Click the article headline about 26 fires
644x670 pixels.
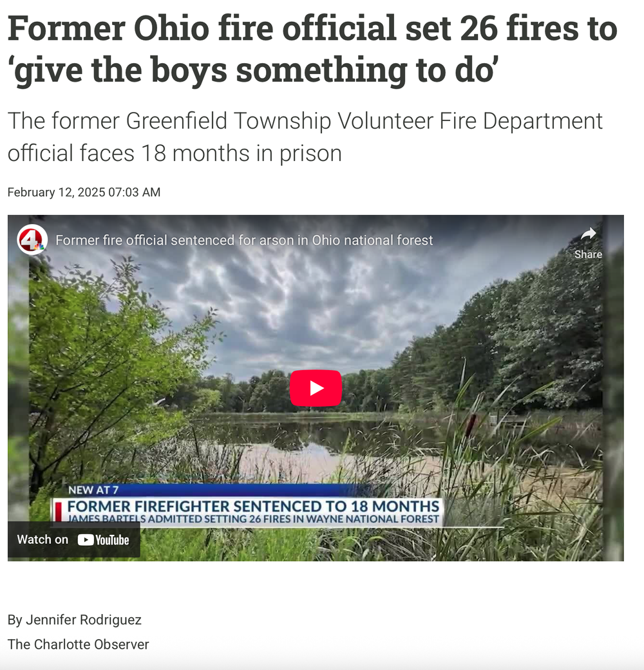pos(312,49)
